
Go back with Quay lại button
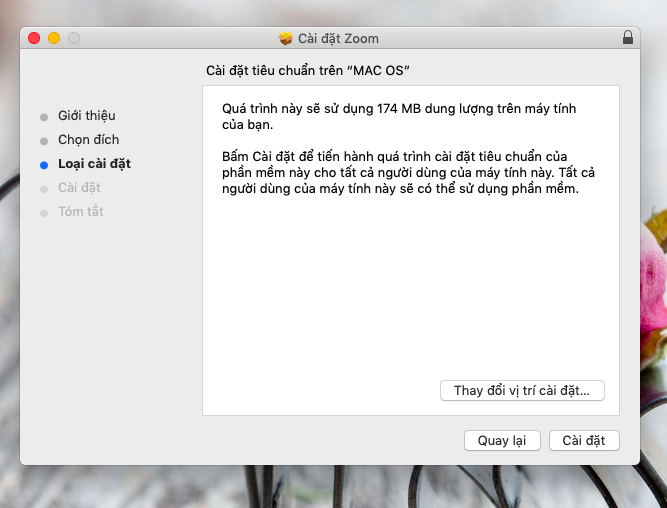click(x=502, y=440)
